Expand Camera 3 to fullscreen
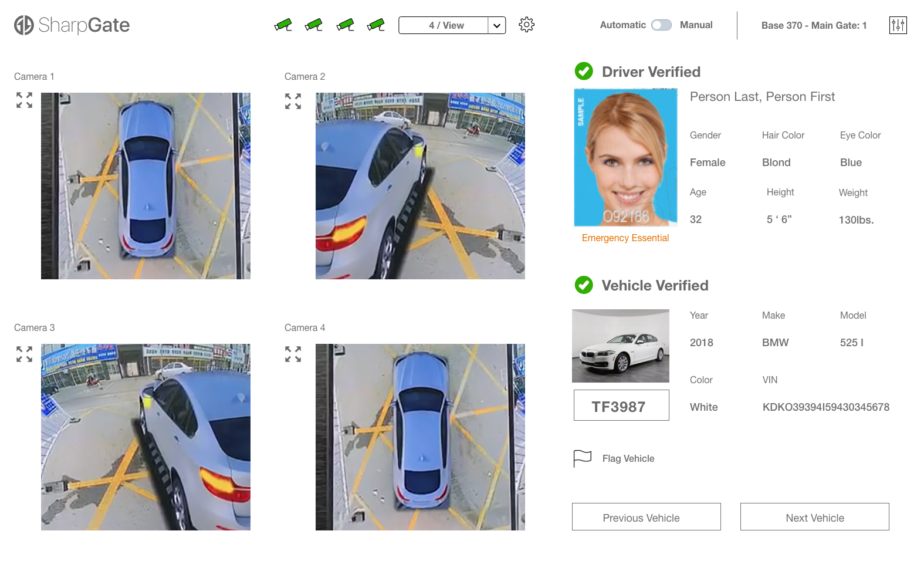Image resolution: width=924 pixels, height=568 pixels. (x=24, y=354)
